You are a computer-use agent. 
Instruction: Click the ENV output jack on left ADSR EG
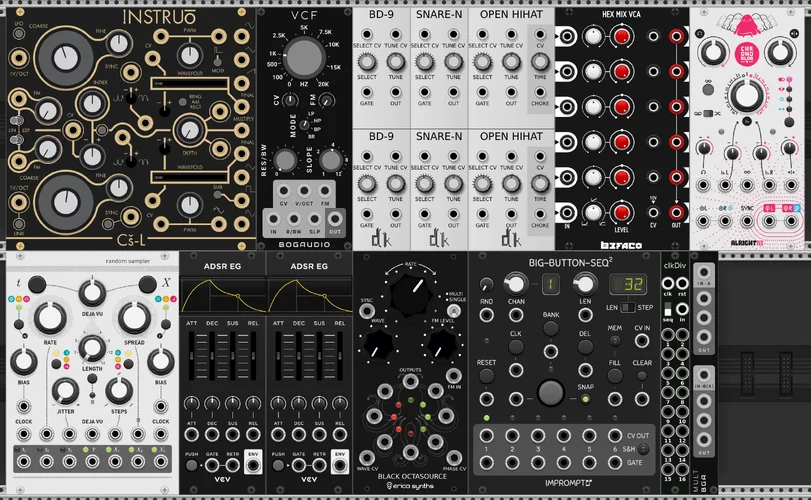253,465
